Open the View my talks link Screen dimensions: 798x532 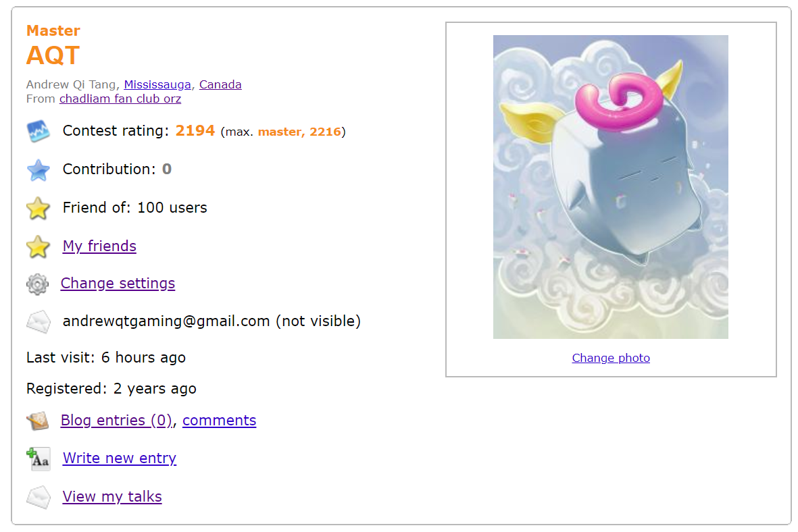[112, 496]
